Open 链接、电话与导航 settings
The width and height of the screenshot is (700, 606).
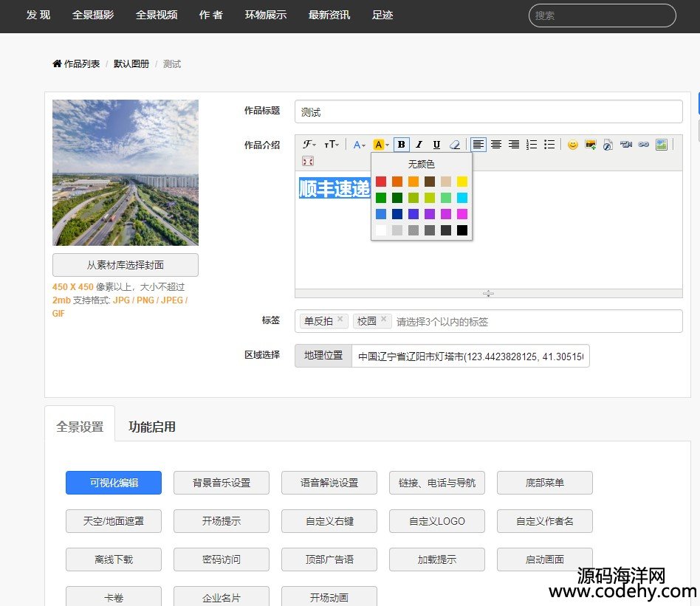tap(437, 483)
